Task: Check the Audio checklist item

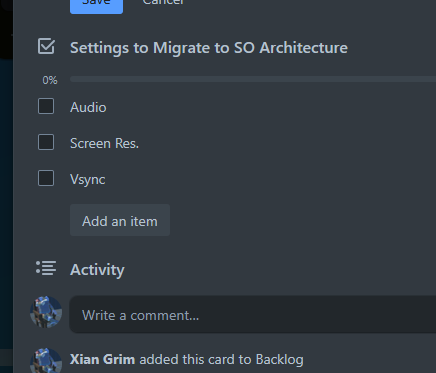Action: [x=46, y=106]
